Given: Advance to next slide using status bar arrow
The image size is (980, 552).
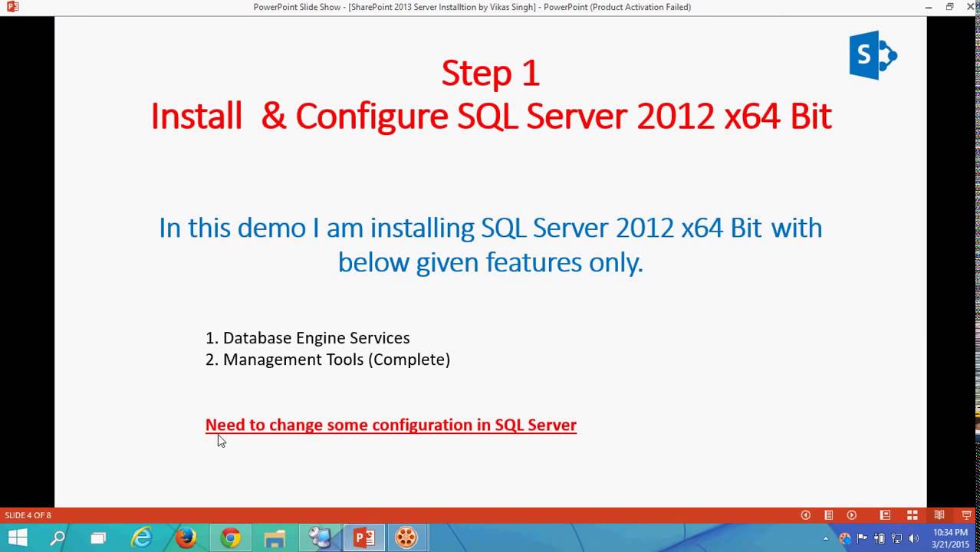Looking at the screenshot, I should pos(851,515).
